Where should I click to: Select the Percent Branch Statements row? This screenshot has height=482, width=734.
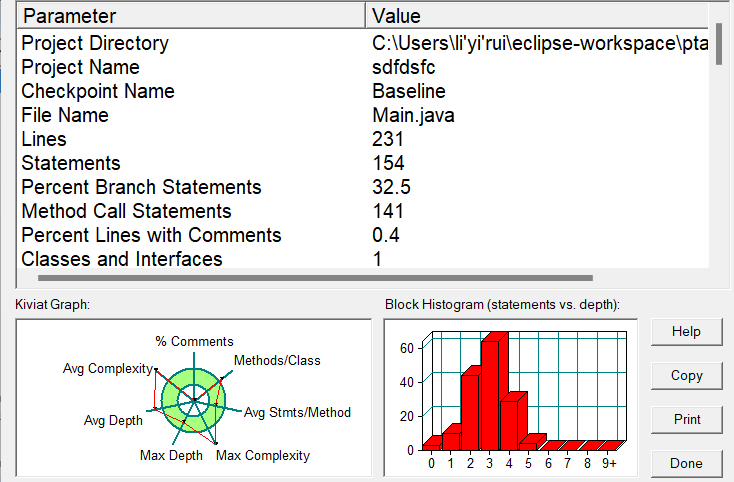coord(363,187)
